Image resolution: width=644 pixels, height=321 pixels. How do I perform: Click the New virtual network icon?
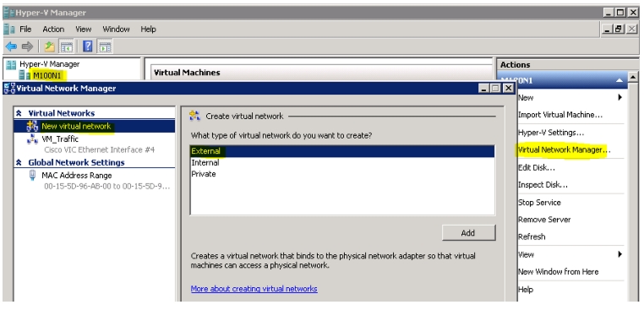(32, 126)
